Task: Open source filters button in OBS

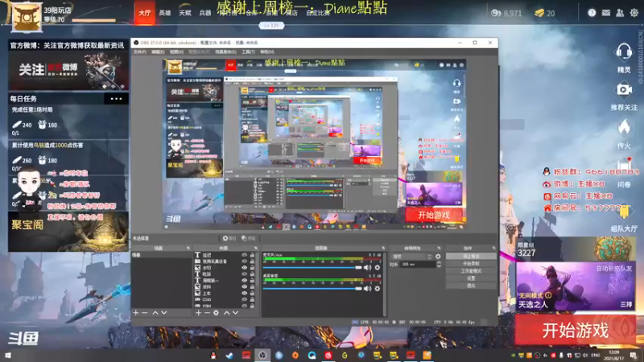Action: click(249, 238)
